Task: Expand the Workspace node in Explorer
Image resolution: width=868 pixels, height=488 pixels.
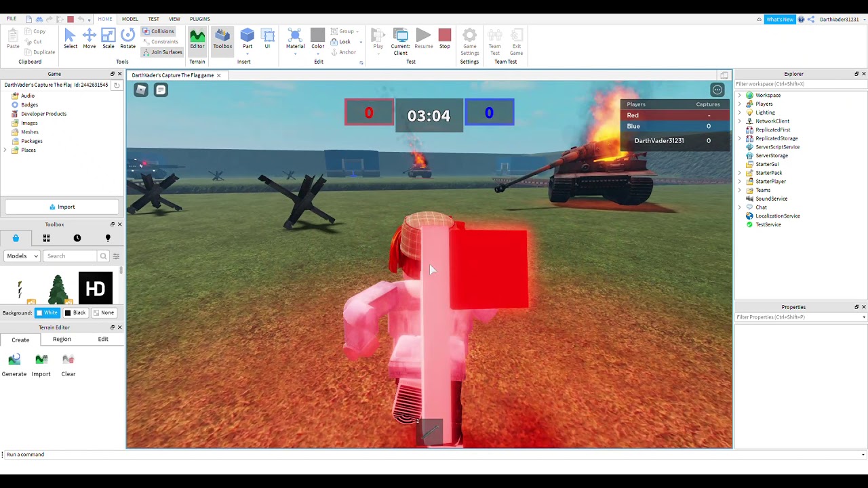Action: [x=740, y=96]
